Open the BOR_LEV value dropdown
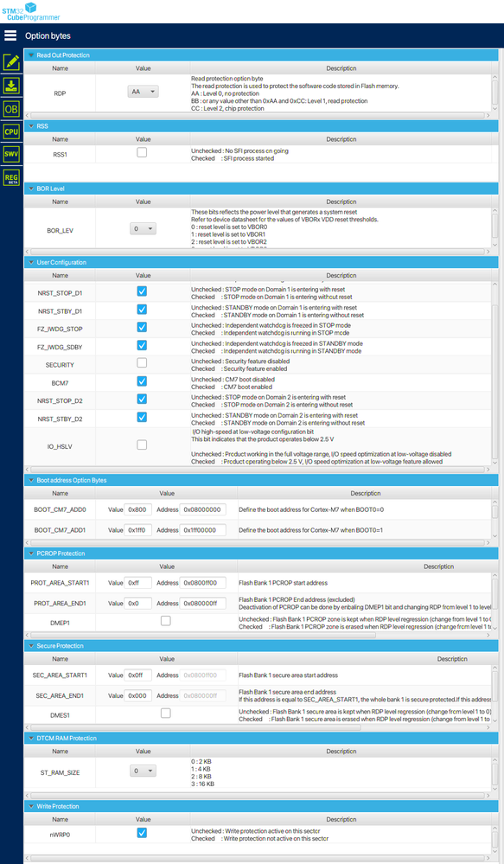This screenshot has width=504, height=864. (x=144, y=228)
